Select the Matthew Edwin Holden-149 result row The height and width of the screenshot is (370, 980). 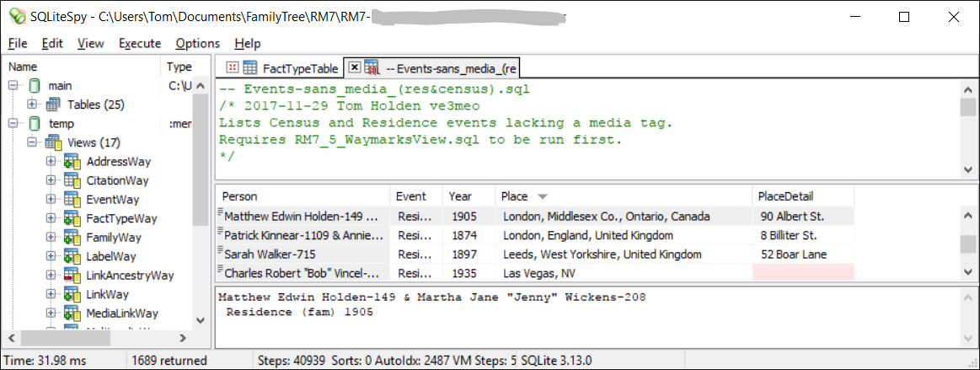(x=535, y=217)
